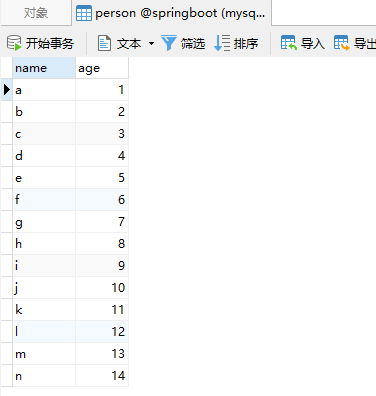Select the name cell 'k'

coord(44,310)
